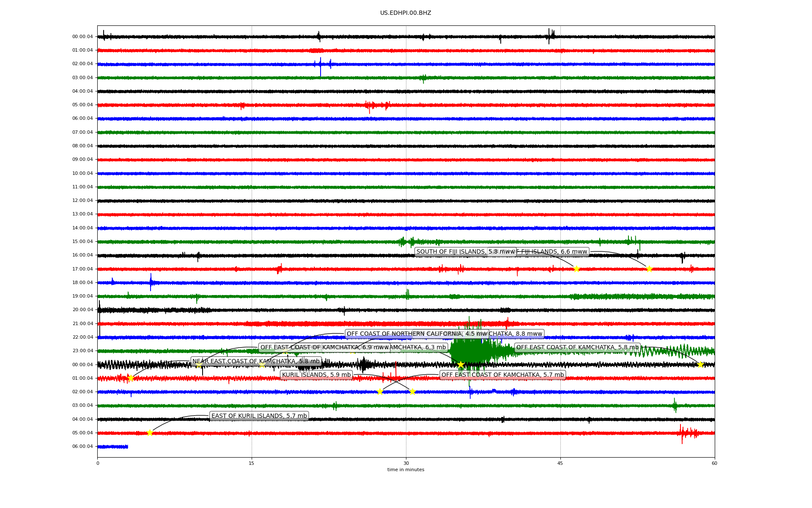Image resolution: width=812 pixels, height=508 pixels.
Task: Click the 'SOUTH OF FIJI ISLANDS, 5.8 mww' annotation label
Action: pyautogui.click(x=466, y=252)
